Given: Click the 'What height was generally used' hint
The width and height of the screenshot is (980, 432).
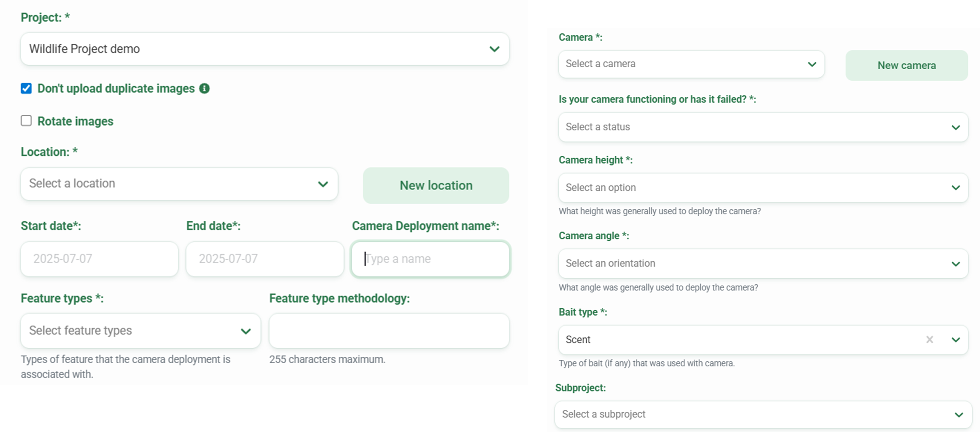Looking at the screenshot, I should [660, 211].
